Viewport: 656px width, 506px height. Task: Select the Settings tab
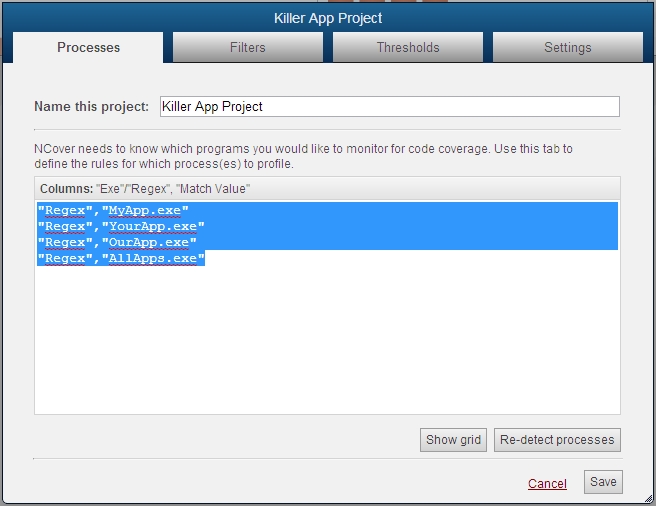(x=567, y=47)
